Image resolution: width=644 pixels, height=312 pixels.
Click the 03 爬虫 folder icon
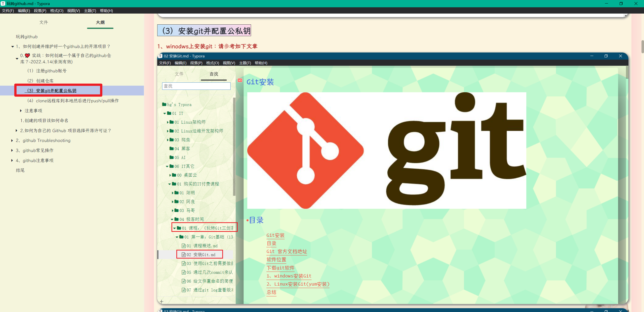[x=172, y=139]
